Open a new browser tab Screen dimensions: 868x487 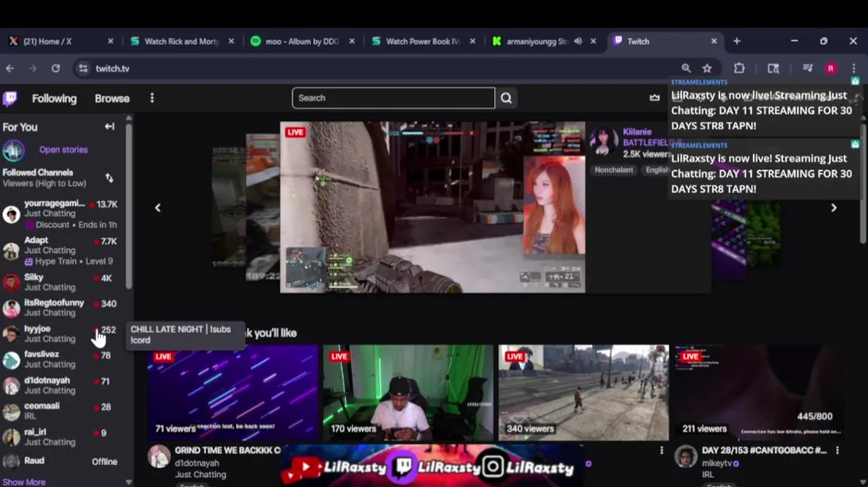click(x=737, y=41)
